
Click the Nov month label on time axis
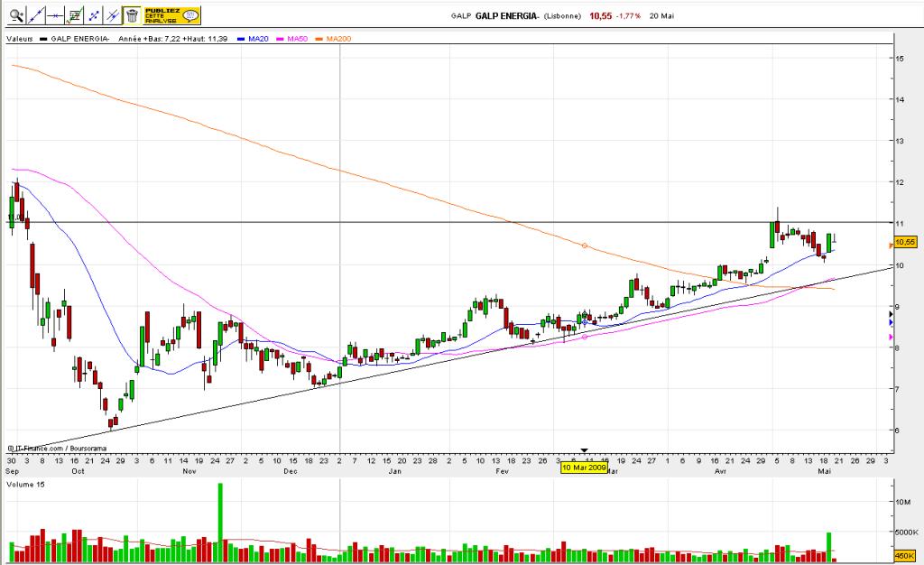pos(189,471)
